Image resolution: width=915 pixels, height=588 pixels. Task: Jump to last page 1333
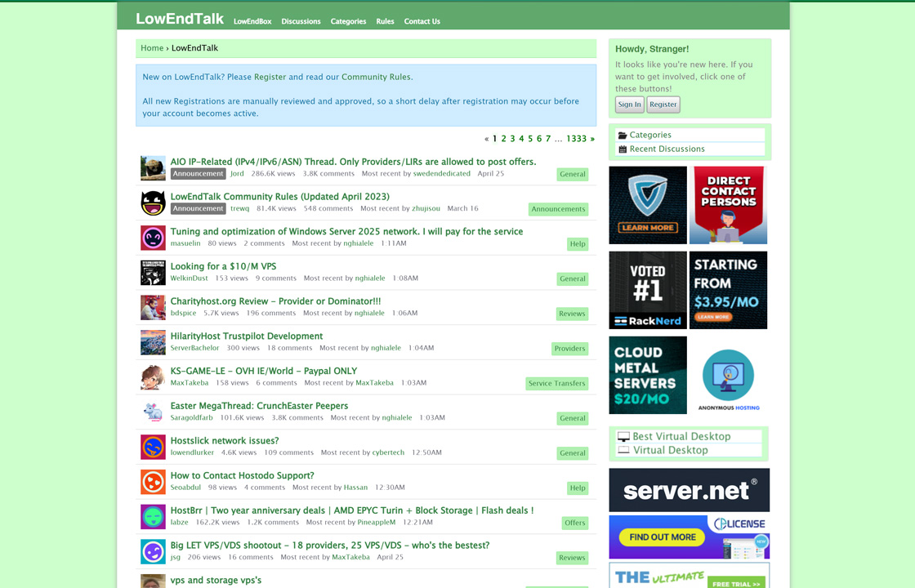click(x=576, y=139)
